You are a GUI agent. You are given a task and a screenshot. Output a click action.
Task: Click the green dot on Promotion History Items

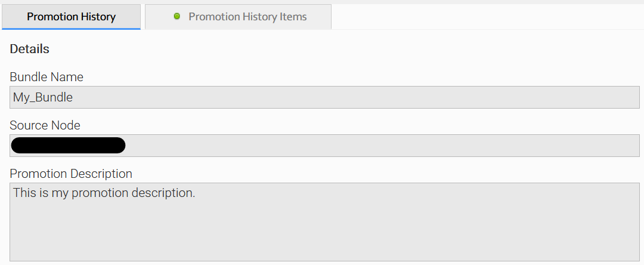coord(177,17)
